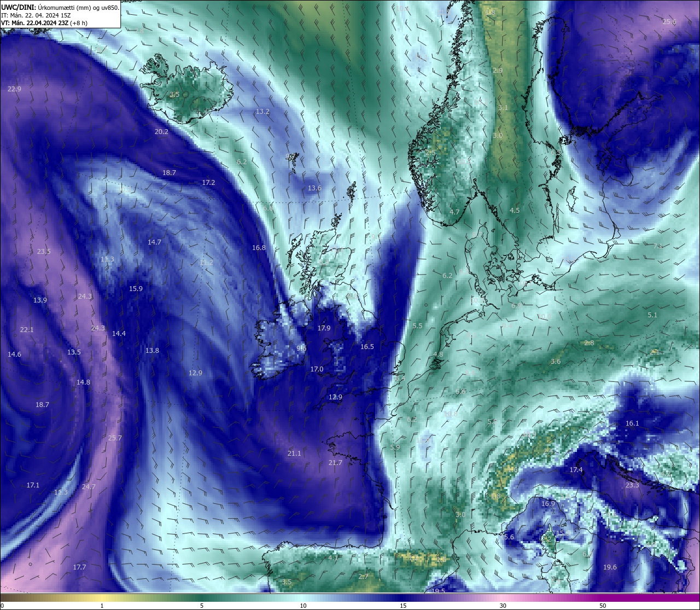Click the 3.1 value over Sweden

click(503, 108)
